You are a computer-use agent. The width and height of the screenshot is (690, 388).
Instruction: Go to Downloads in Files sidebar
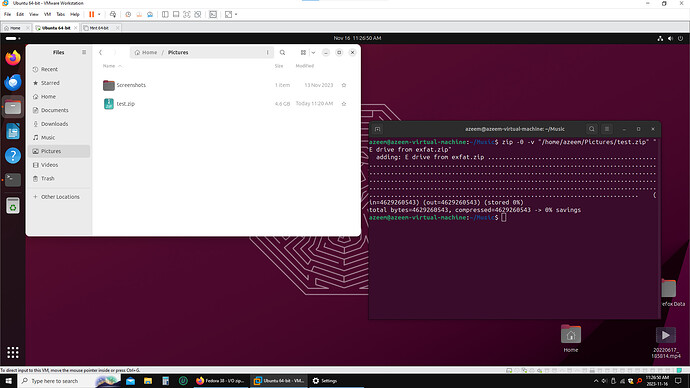[x=59, y=124]
